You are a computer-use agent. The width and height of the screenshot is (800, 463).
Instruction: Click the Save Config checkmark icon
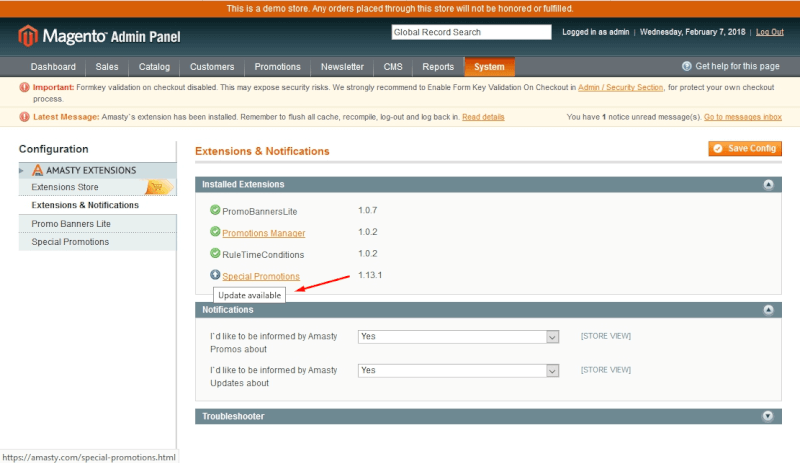pos(718,149)
